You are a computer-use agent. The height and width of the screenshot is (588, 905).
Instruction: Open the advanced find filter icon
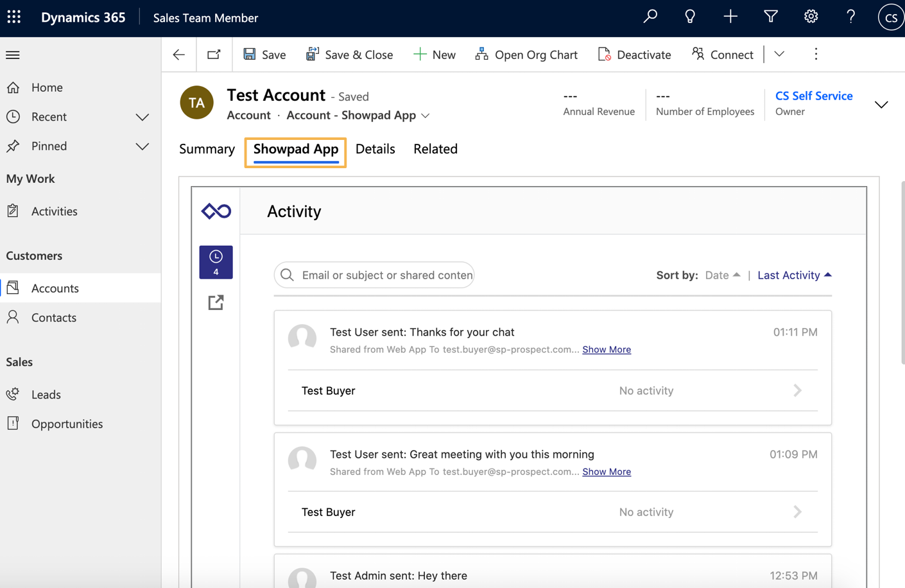(x=770, y=17)
